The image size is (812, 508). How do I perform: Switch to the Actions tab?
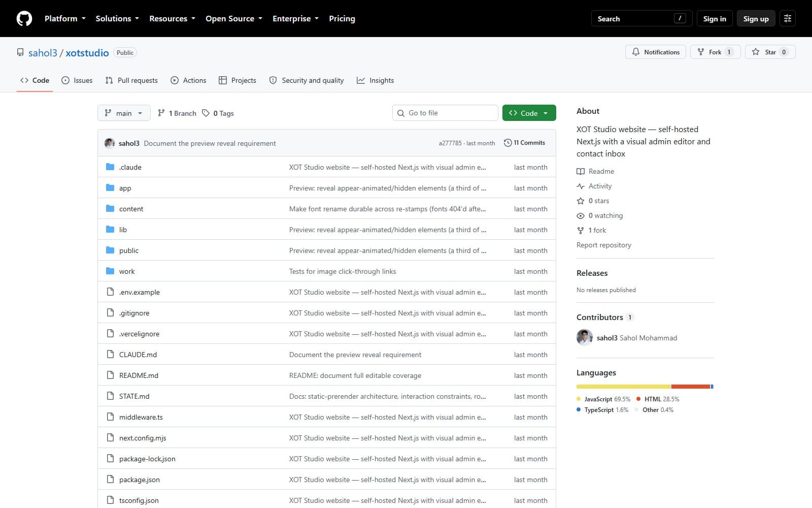click(x=188, y=80)
